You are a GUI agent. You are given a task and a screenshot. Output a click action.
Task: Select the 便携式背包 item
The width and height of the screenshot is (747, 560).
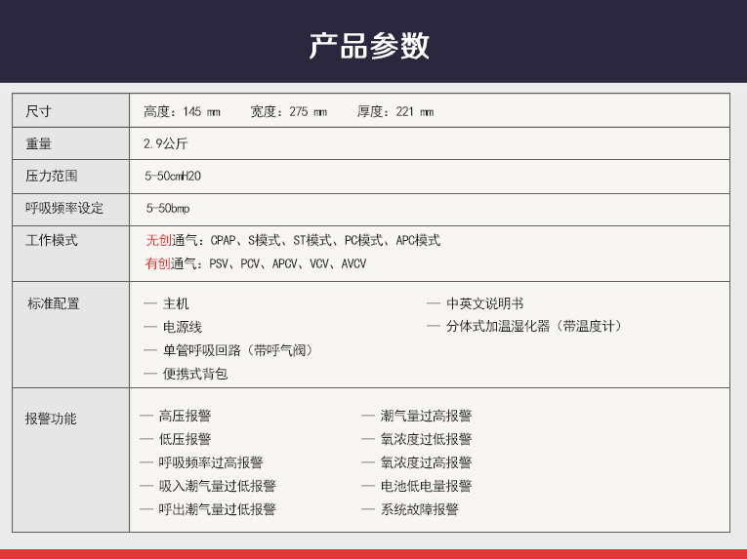195,374
